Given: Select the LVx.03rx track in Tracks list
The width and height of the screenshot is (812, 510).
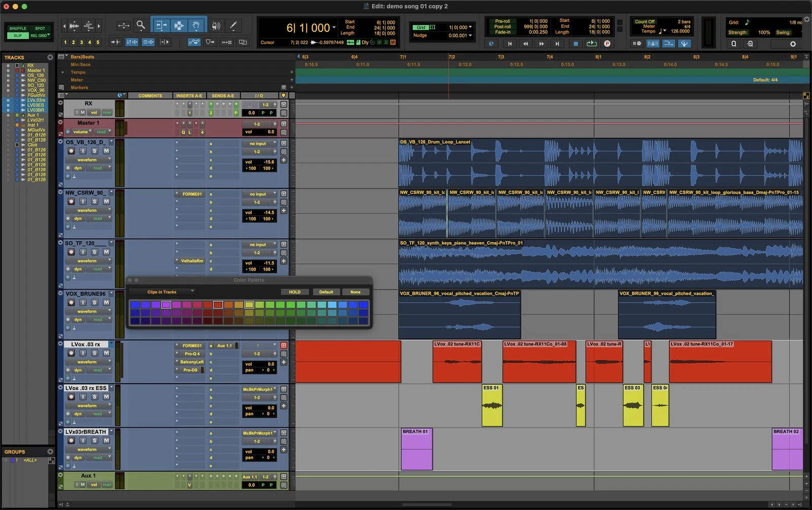Looking at the screenshot, I should point(36,100).
